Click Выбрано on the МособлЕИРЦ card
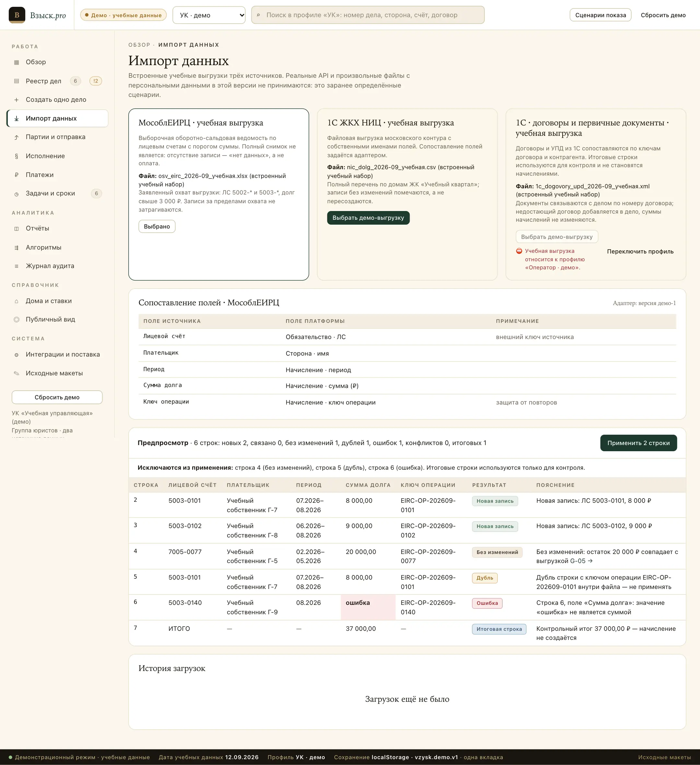The image size is (700, 765). pyautogui.click(x=157, y=226)
